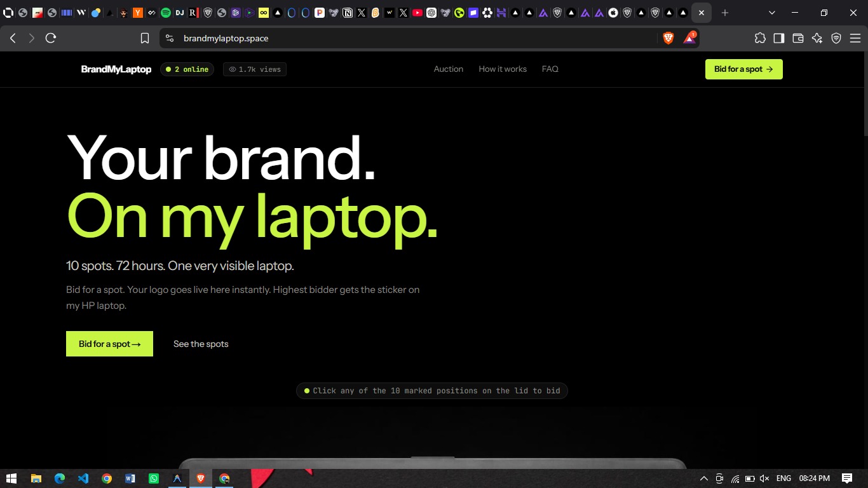
Task: Switch to the Spotify tab
Action: (x=166, y=13)
